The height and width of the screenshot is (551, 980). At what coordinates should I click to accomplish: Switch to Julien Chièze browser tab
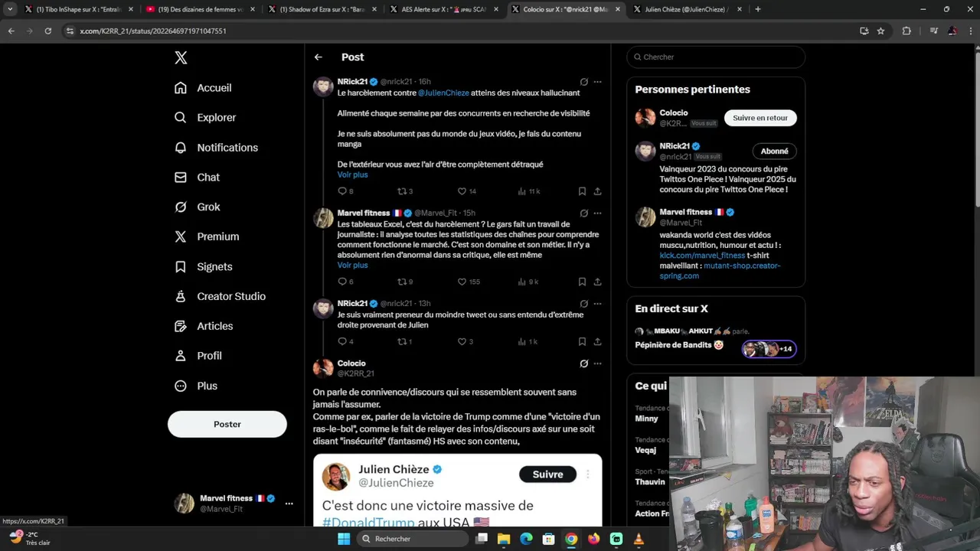pyautogui.click(x=685, y=9)
